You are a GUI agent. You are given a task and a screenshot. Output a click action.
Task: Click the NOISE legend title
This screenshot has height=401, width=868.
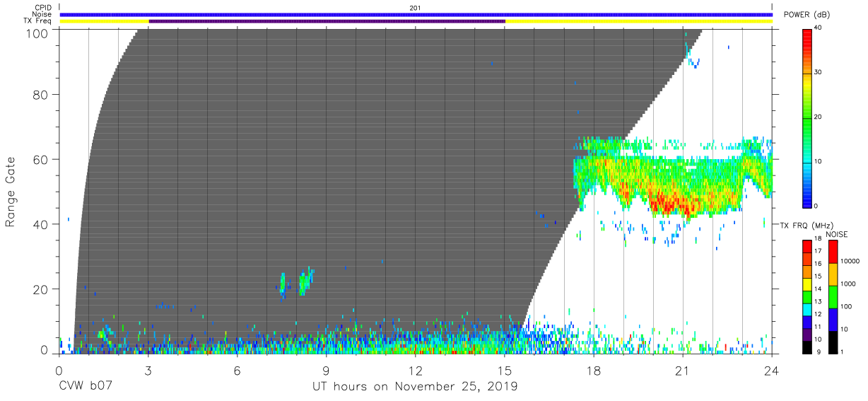838,234
